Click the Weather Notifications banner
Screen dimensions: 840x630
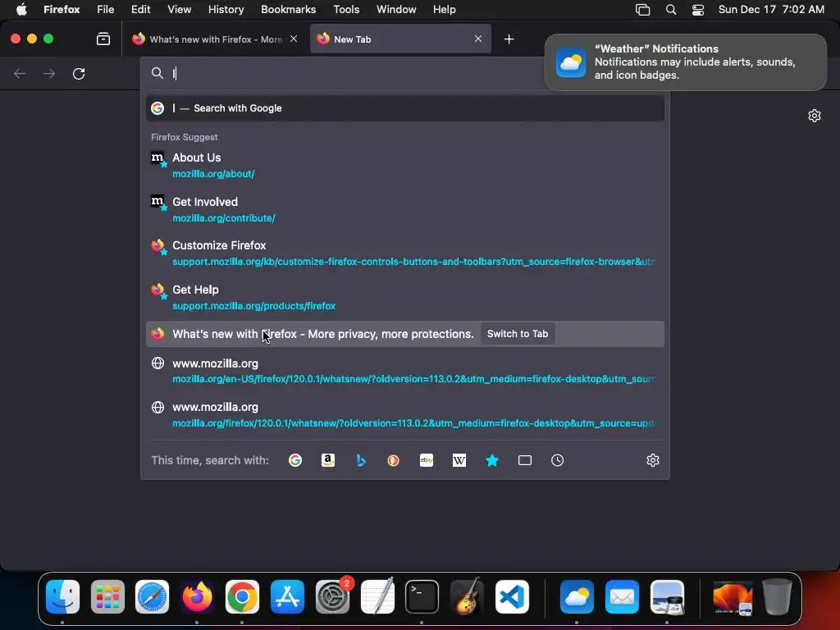[x=686, y=62]
